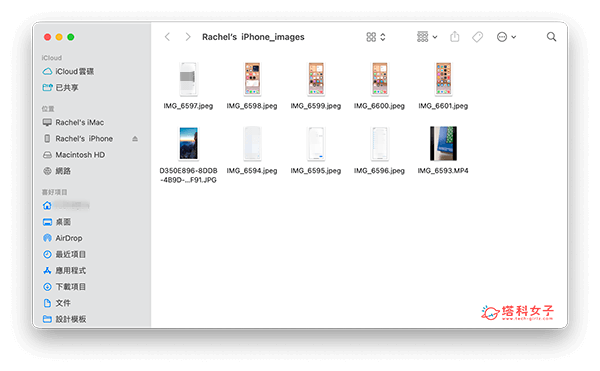This screenshot has width=600, height=371.
Task: Go back with the left chevron
Action: pyautogui.click(x=167, y=37)
